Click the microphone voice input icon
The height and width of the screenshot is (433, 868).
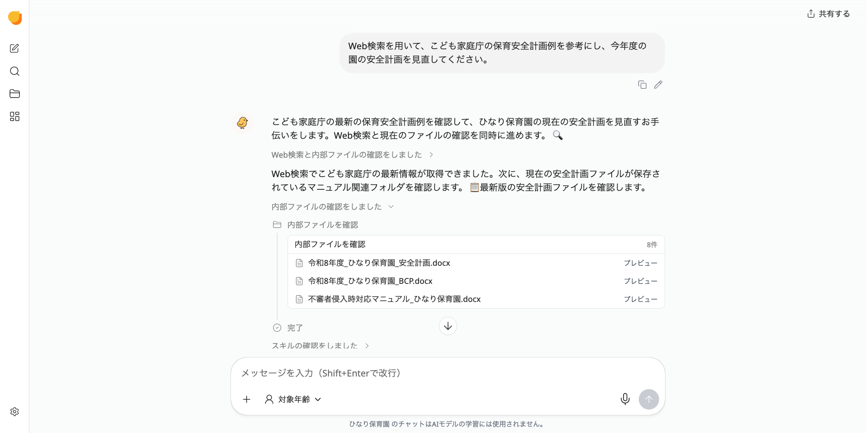click(625, 399)
